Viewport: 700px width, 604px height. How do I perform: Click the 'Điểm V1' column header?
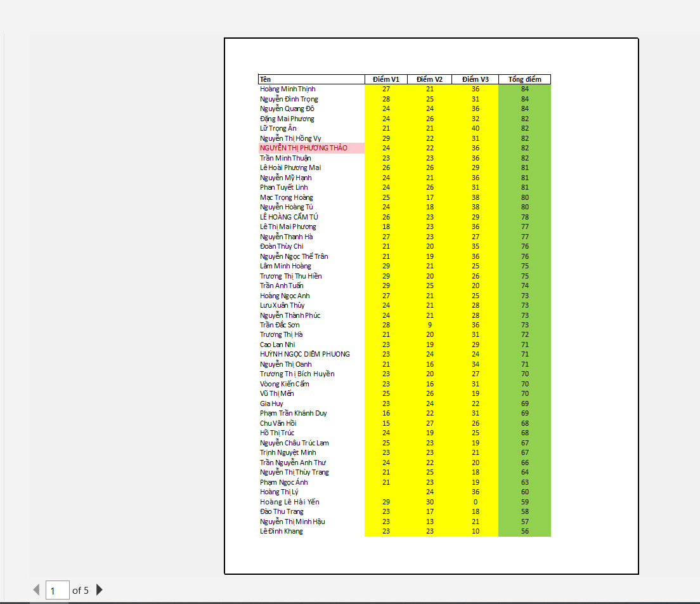(386, 79)
